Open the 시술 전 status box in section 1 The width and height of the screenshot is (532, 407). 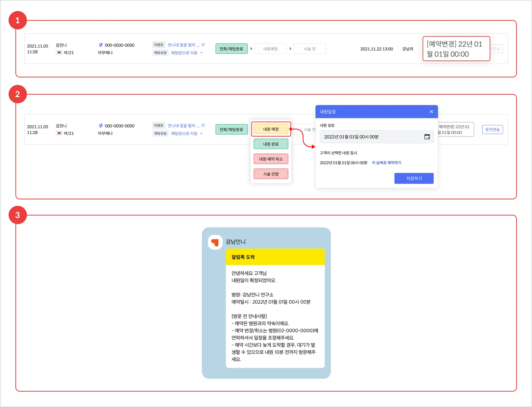coord(309,49)
